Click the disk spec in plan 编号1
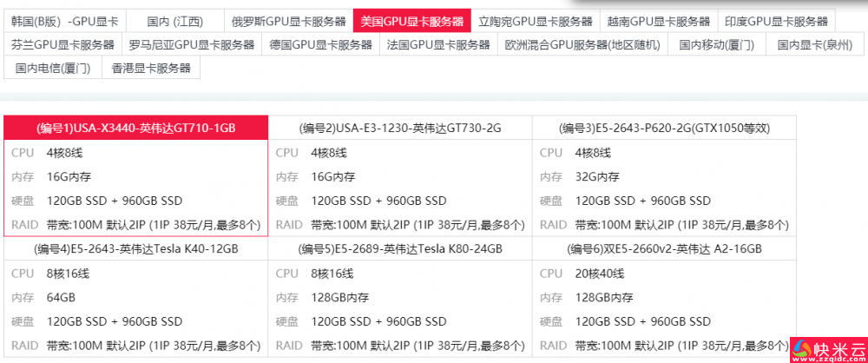The height and width of the screenshot is (363, 868). 115,201
